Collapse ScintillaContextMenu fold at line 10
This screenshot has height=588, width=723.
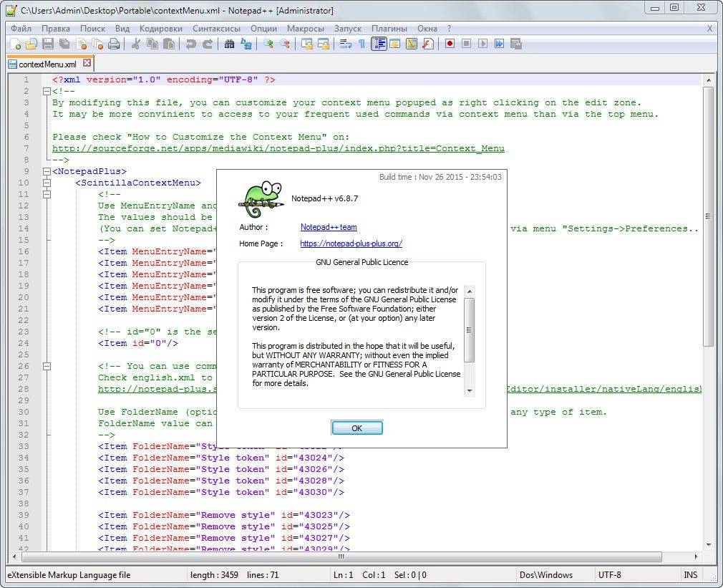tap(47, 183)
